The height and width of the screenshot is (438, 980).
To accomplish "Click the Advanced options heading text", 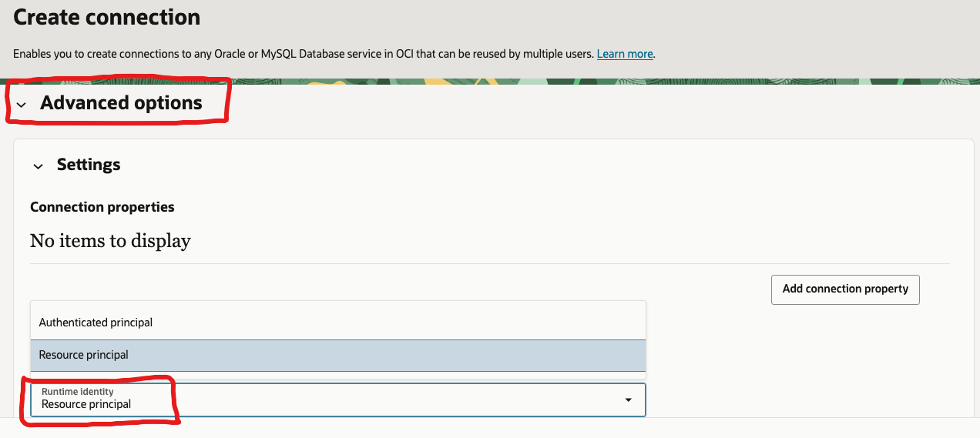I will coord(121,103).
